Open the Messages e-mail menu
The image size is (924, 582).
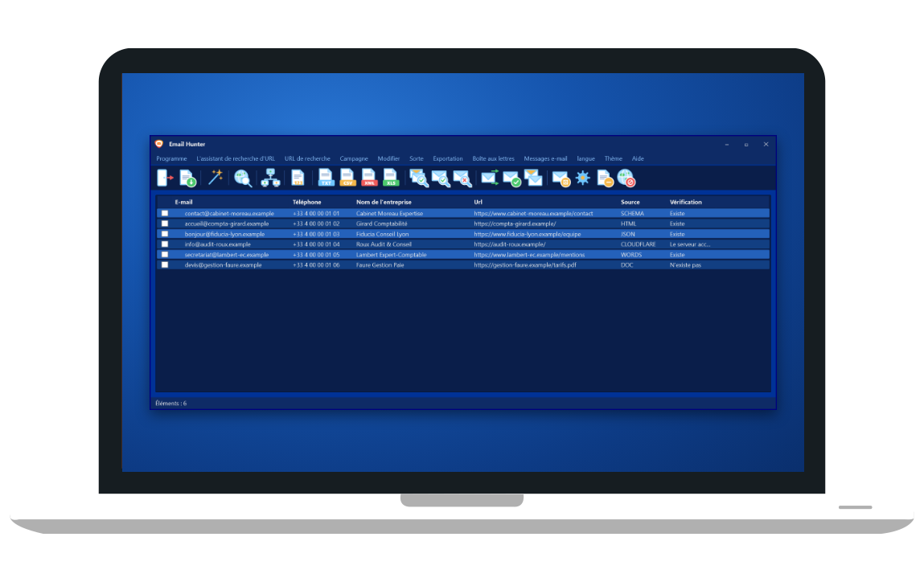[x=546, y=158]
